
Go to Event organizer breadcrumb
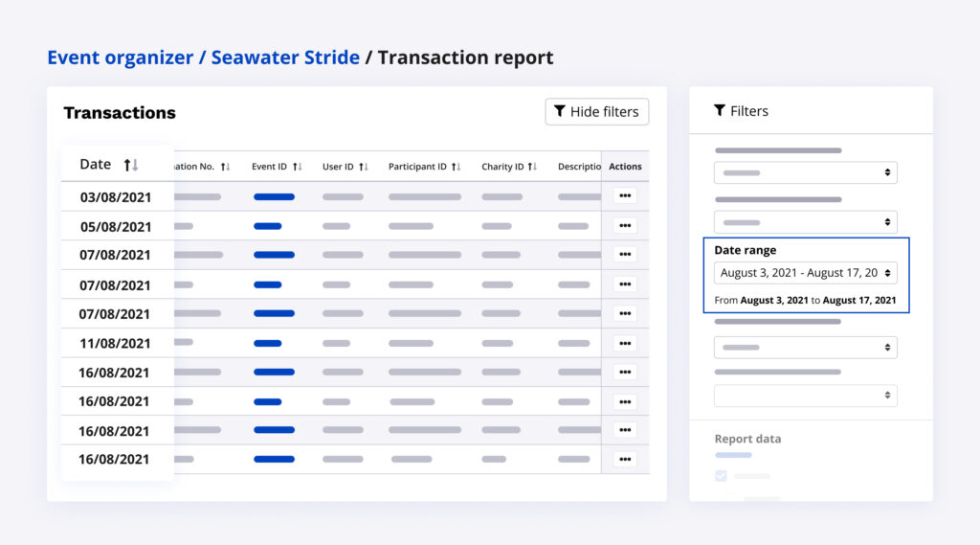pyautogui.click(x=120, y=57)
